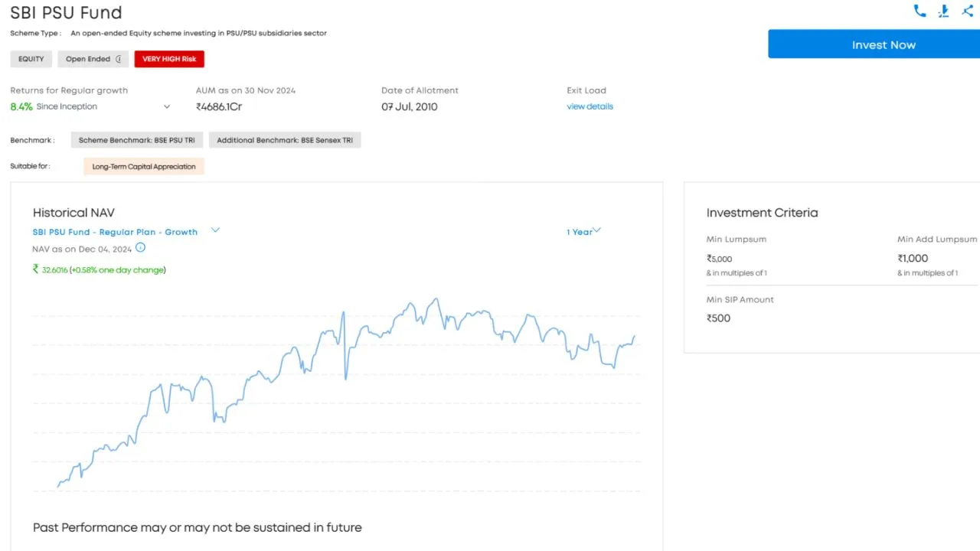This screenshot has height=551, width=980.
Task: Click the 32.6016 NAV value text
Action: [55, 270]
